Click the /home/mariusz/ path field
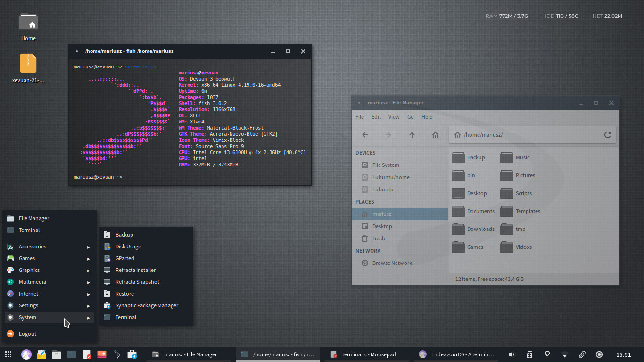Image resolution: width=644 pixels, height=362 pixels. click(x=533, y=135)
